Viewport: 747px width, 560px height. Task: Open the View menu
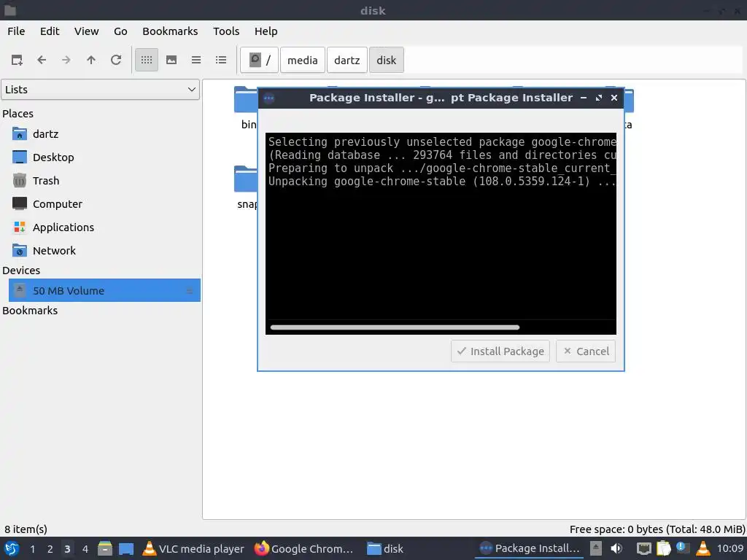[x=87, y=31]
